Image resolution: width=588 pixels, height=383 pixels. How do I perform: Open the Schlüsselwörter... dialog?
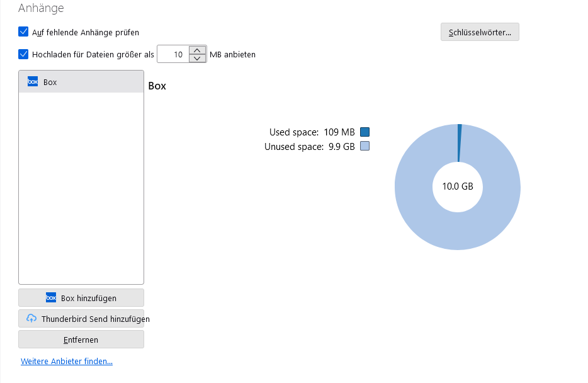click(x=480, y=32)
